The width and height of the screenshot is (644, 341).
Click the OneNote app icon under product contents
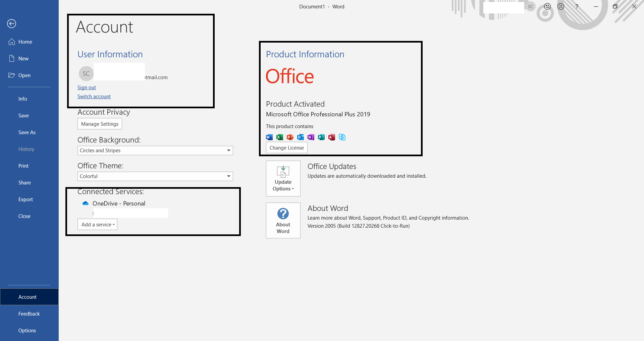pyautogui.click(x=311, y=137)
